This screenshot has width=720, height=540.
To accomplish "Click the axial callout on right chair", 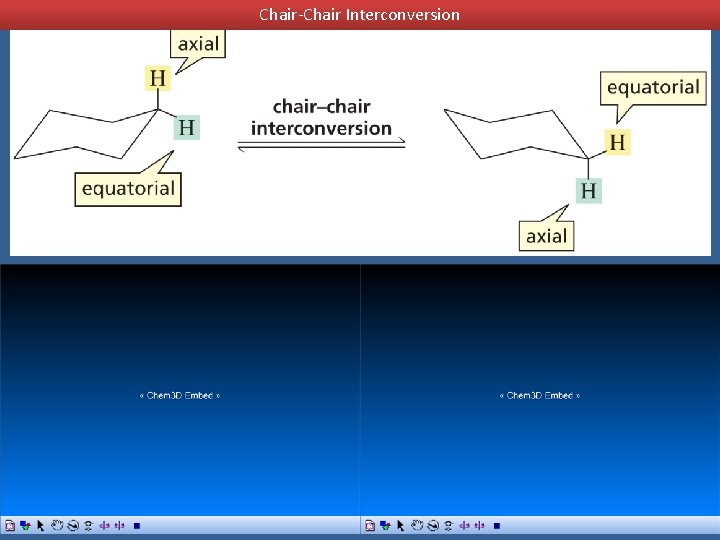I will [x=546, y=236].
